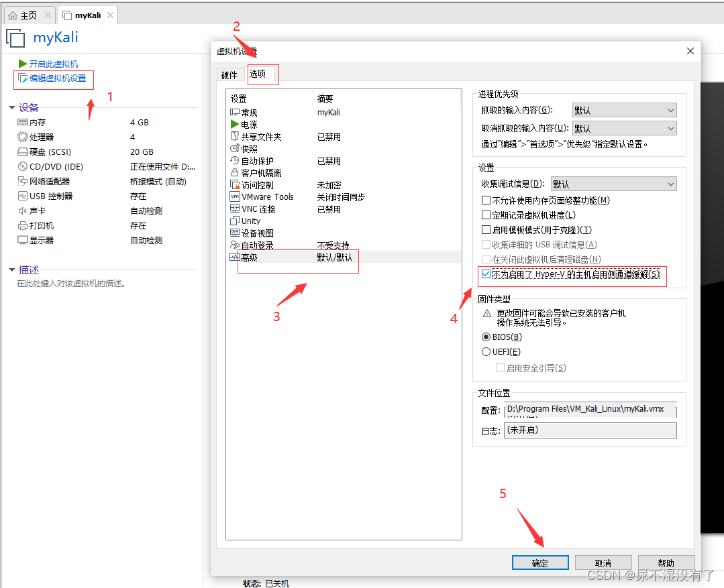The height and width of the screenshot is (588, 724).
Task: Enable 定期记录虚拟机进度 checkbox
Action: click(x=486, y=215)
